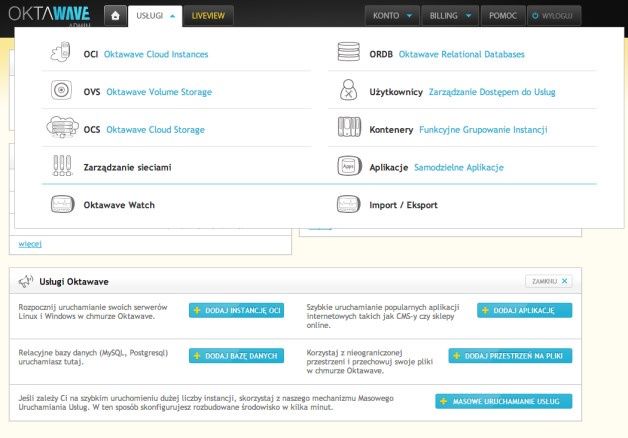Follow the więcej link

30,244
